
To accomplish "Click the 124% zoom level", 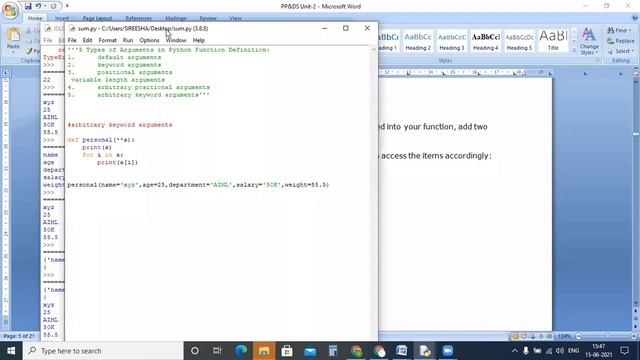I will [x=564, y=336].
